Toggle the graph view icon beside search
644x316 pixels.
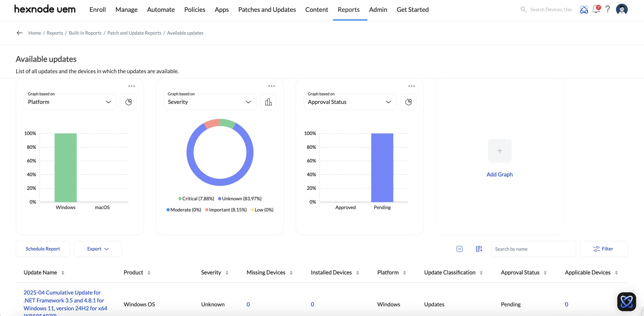(460, 249)
